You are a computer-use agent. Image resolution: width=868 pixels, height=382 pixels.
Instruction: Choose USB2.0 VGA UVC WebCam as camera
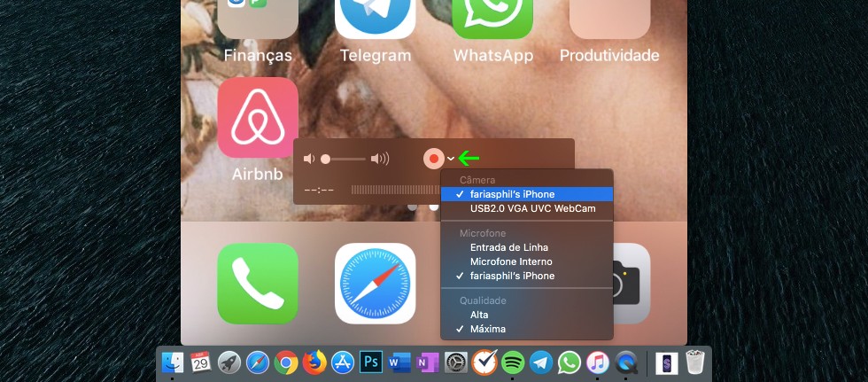(527, 208)
